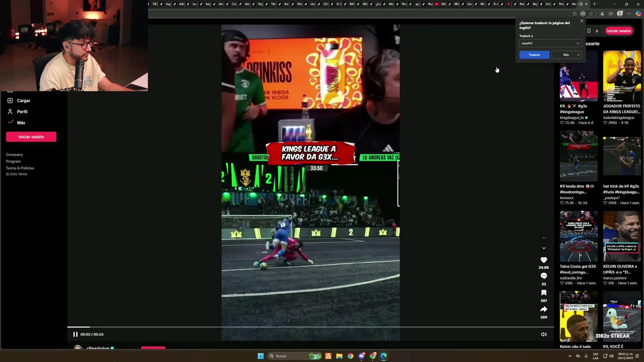The height and width of the screenshot is (362, 644).
Task: Click lemoszx author name
Action: pos(567,198)
